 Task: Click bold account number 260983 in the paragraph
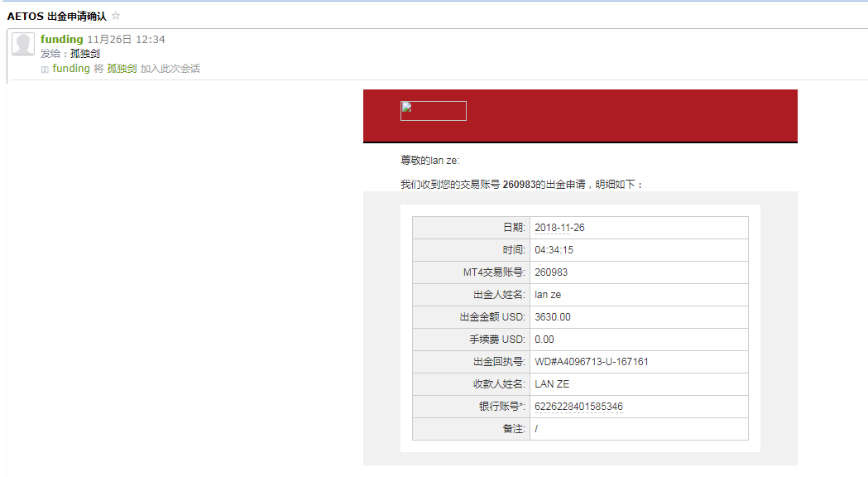(x=519, y=185)
